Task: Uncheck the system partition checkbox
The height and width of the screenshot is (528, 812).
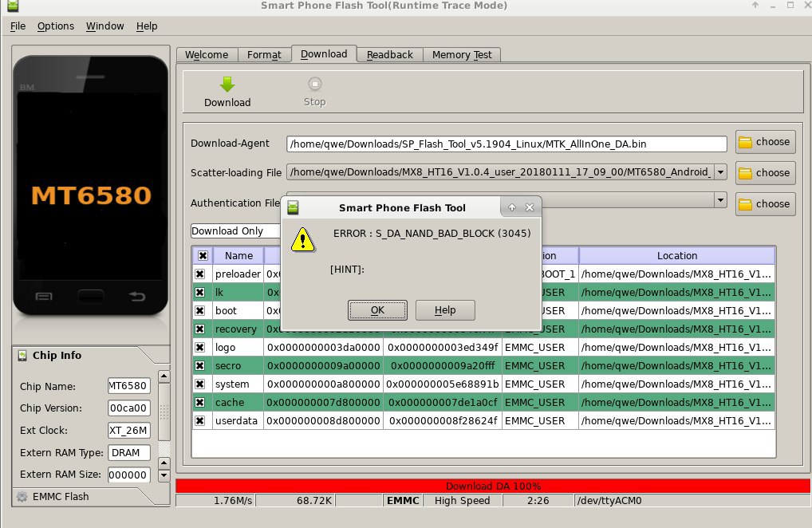Action: [200, 384]
